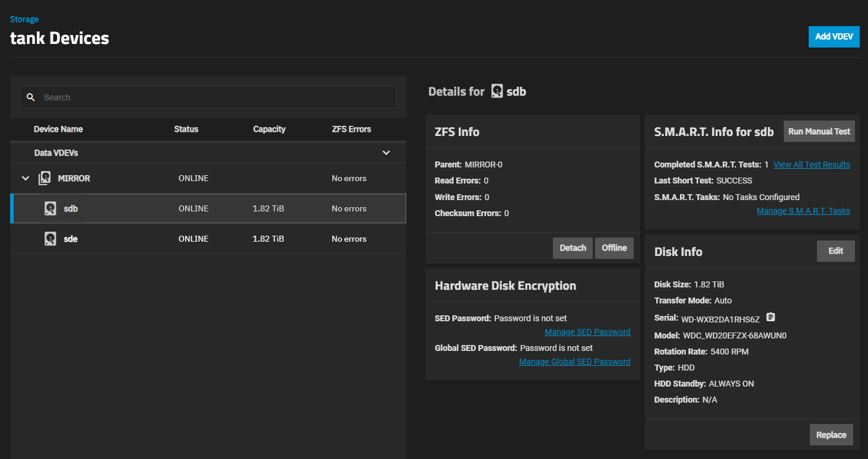Click the sdb disk icon in device list

tap(50, 208)
